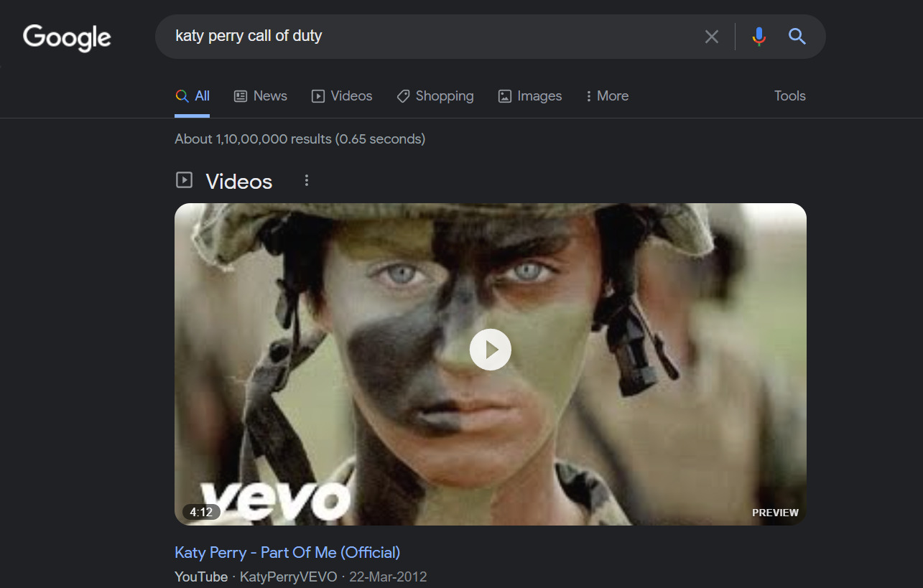
Task: Clear the search query with the X icon
Action: [x=711, y=37]
